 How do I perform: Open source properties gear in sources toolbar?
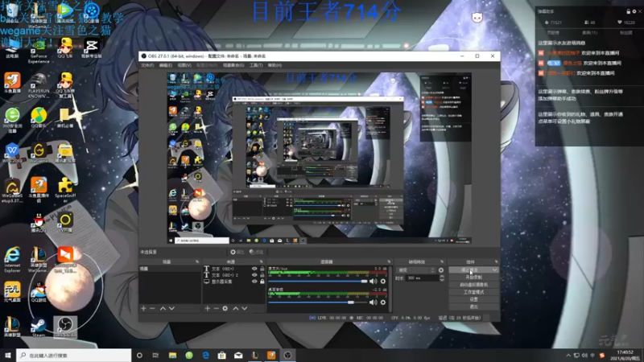[225, 308]
